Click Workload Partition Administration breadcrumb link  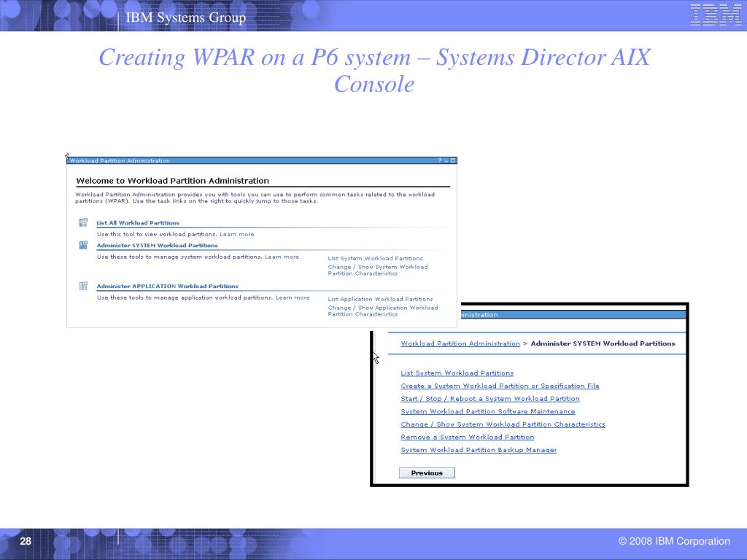[460, 343]
